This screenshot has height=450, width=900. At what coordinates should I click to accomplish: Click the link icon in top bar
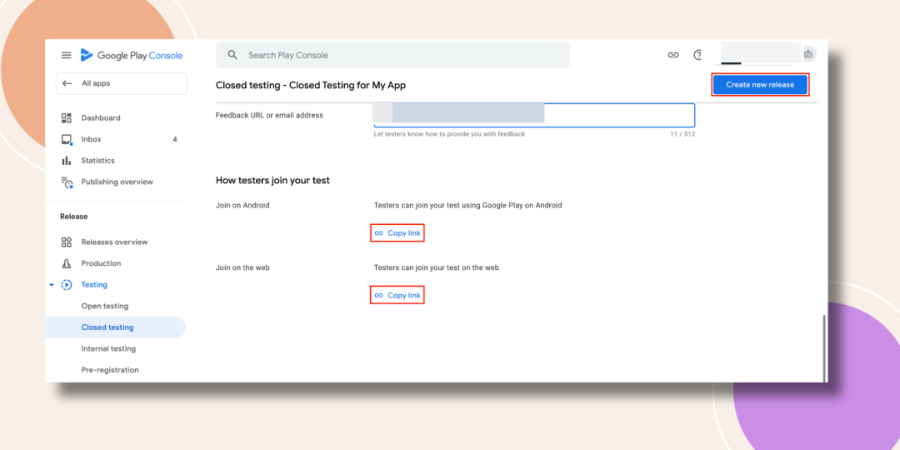[673, 55]
